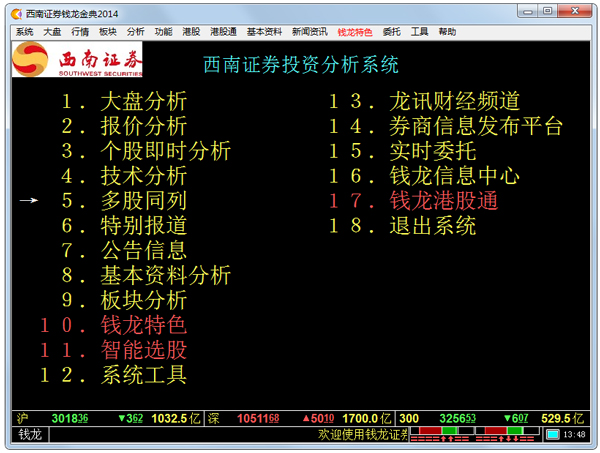Minimize the 钱龙金典 window
This screenshot has width=600, height=453.
(x=528, y=11)
